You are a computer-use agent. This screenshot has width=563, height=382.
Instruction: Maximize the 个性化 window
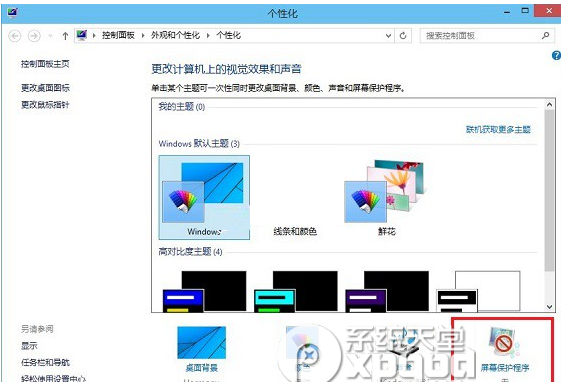click(x=525, y=11)
